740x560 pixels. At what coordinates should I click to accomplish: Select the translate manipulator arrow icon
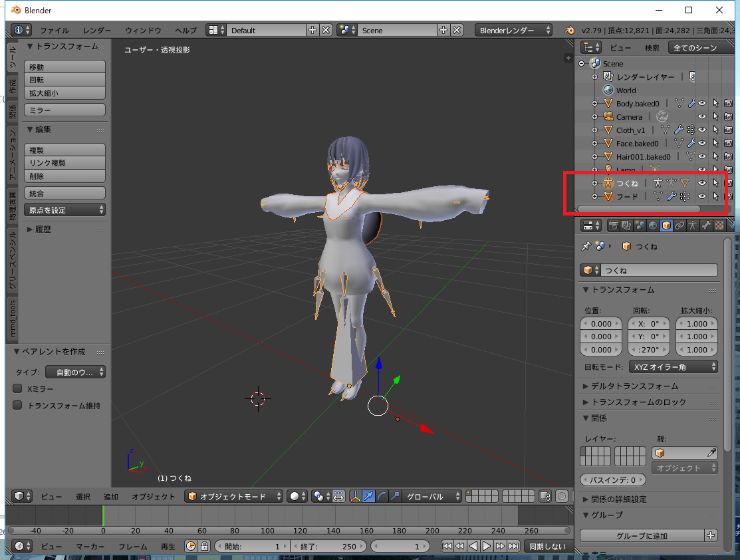click(368, 496)
